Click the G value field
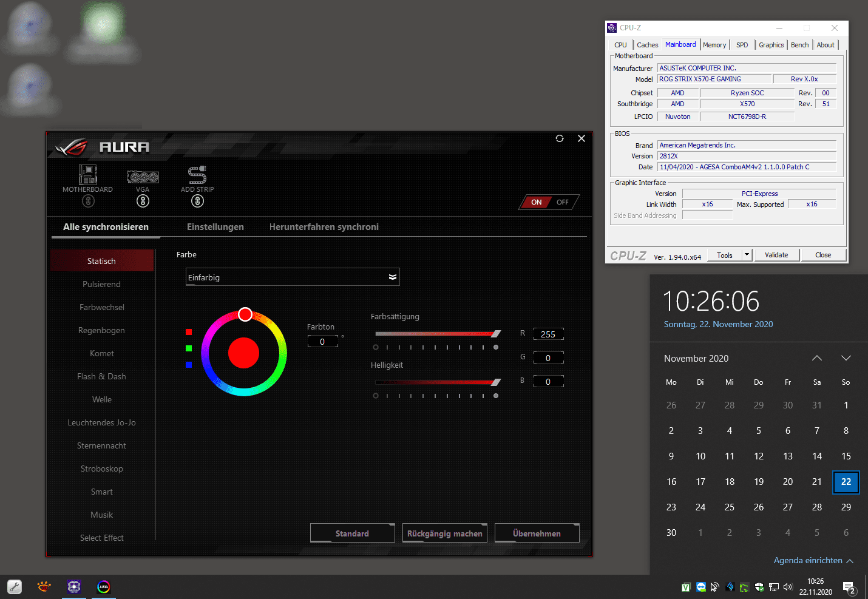Screen dimensions: 868x599 [x=548, y=358]
